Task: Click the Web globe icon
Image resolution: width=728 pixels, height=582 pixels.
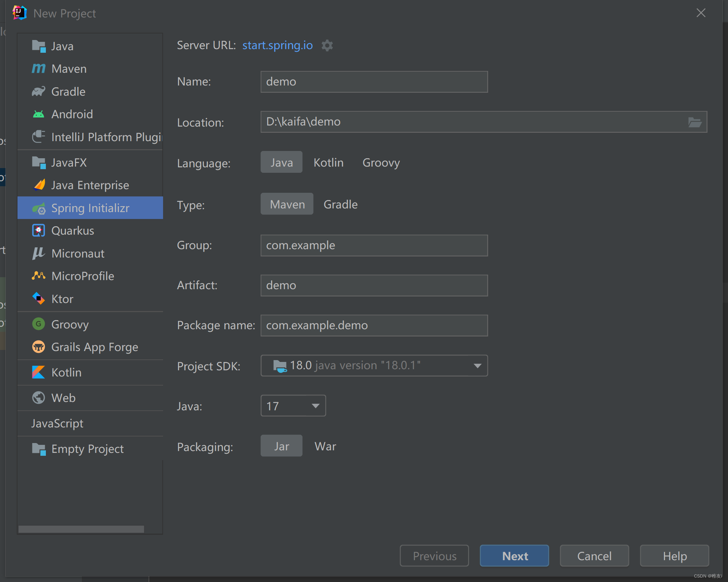Action: (39, 398)
